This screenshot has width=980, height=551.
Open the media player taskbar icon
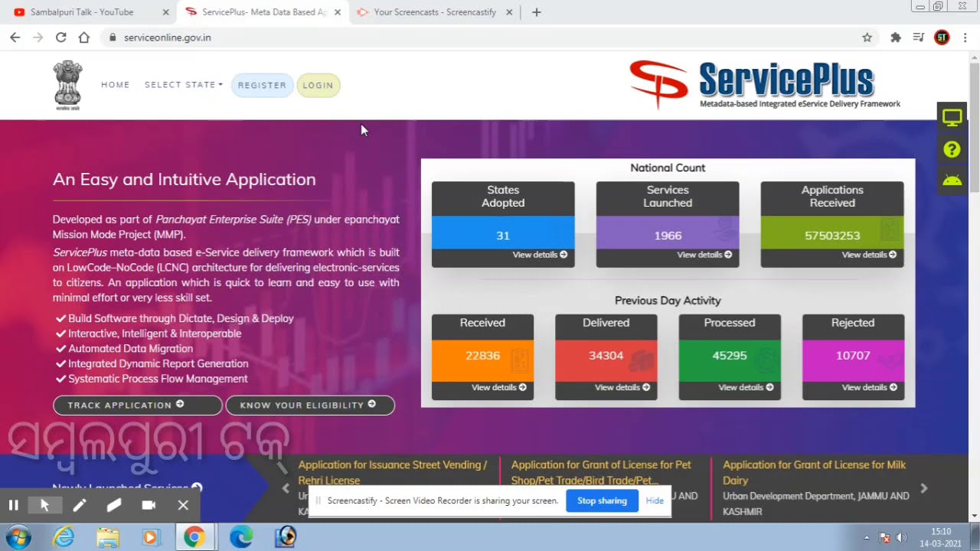150,537
